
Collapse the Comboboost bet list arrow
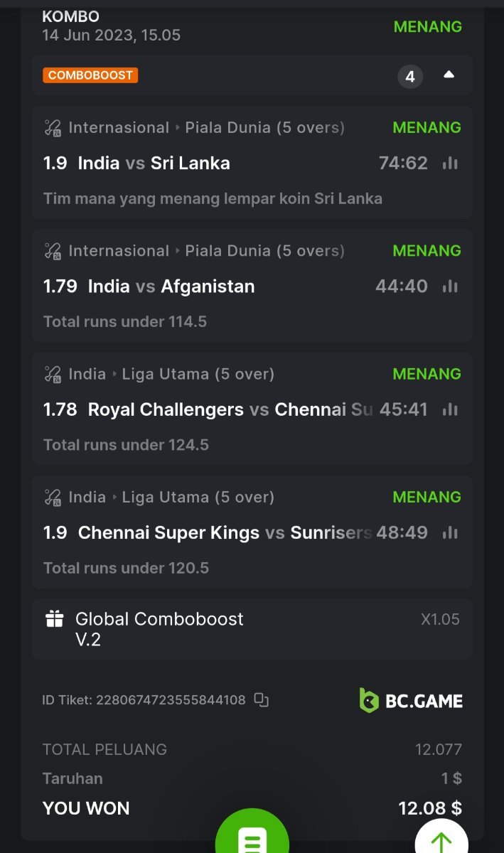click(449, 75)
